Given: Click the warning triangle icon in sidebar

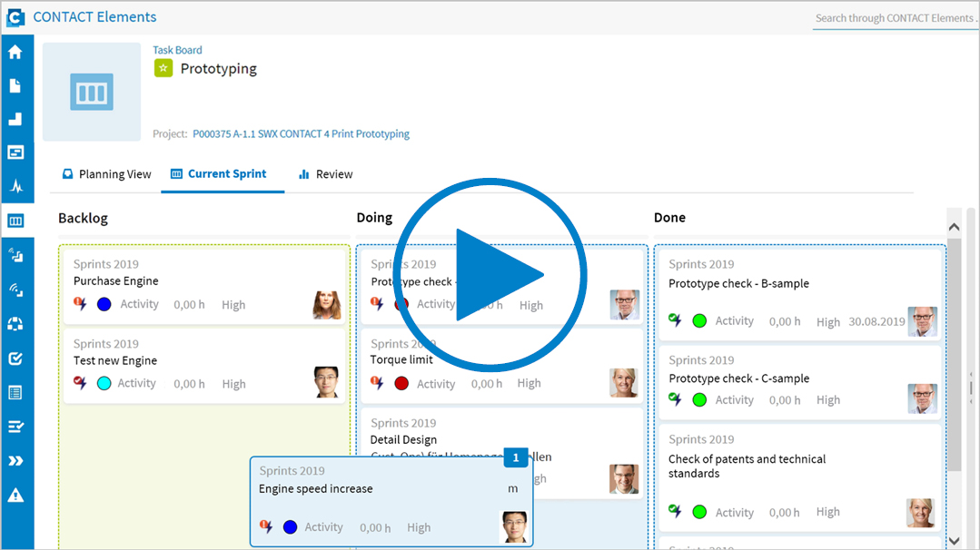Looking at the screenshot, I should click(x=15, y=495).
